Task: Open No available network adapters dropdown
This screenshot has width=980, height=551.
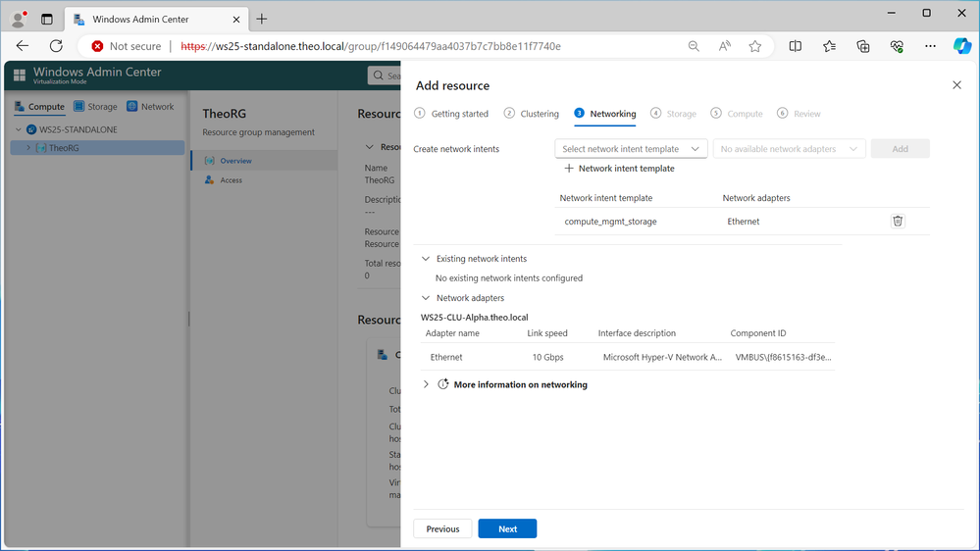Action: point(789,149)
